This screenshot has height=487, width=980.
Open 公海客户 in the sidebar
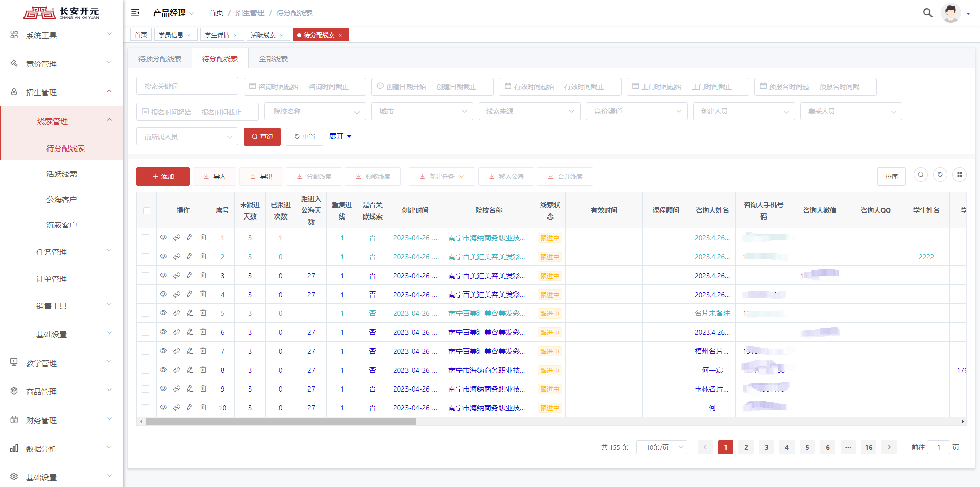point(61,199)
